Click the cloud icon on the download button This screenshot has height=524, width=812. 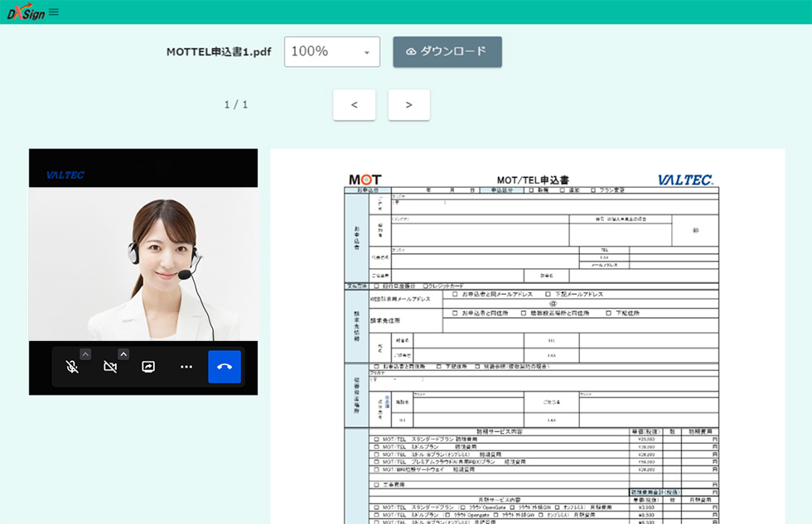(411, 51)
